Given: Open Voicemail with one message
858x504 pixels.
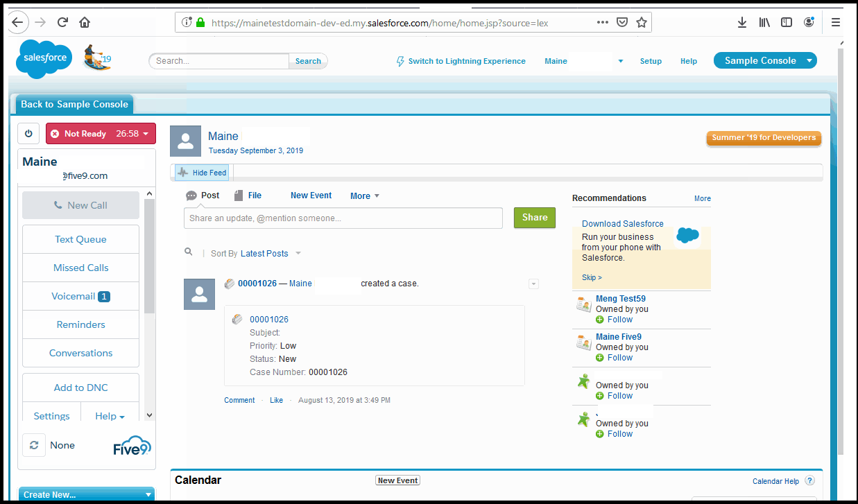Looking at the screenshot, I should click(80, 296).
